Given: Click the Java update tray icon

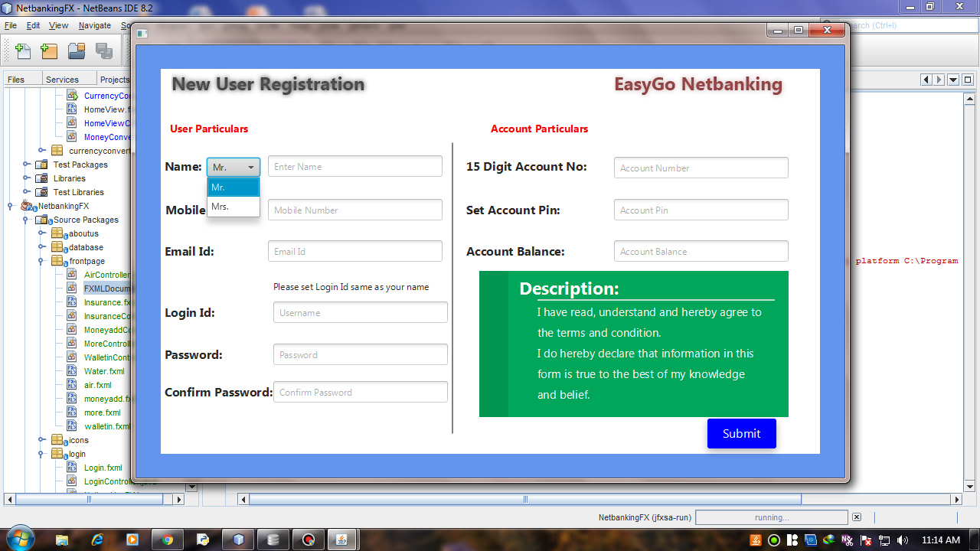Looking at the screenshot, I should click(756, 540).
